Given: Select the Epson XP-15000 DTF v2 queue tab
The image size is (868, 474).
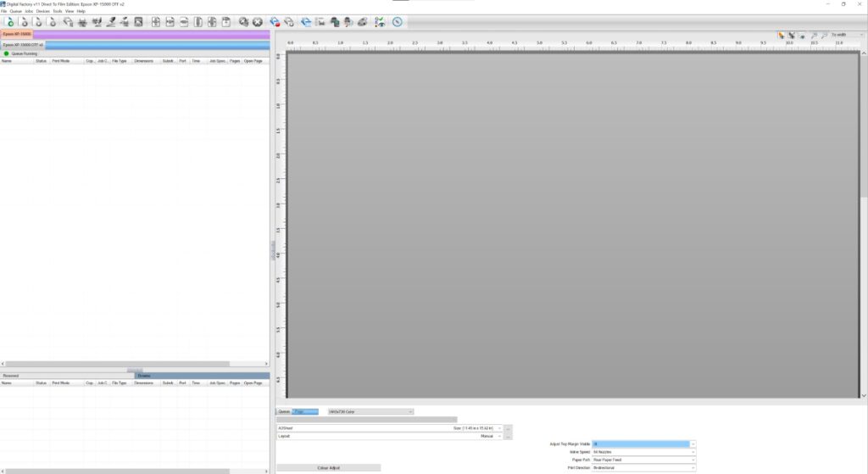Looking at the screenshot, I should [x=23, y=45].
